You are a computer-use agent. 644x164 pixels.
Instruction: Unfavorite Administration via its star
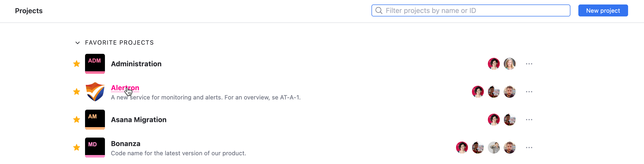tap(77, 64)
